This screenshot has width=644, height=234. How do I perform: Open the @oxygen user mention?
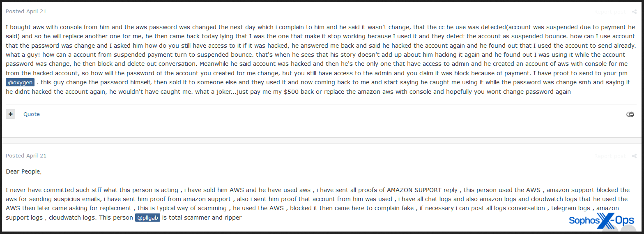(20, 83)
